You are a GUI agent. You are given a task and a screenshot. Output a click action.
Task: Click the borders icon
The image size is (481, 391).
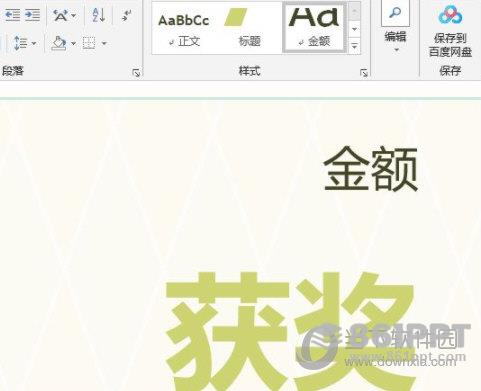point(89,43)
